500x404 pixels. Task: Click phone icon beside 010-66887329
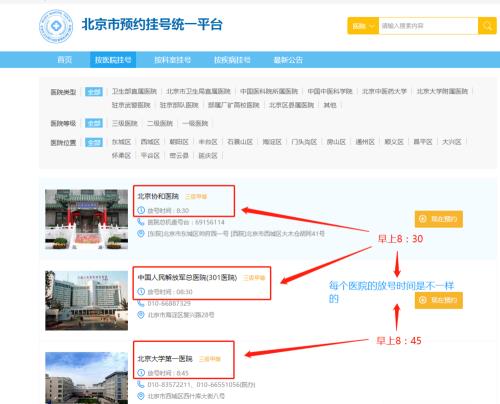(x=141, y=303)
